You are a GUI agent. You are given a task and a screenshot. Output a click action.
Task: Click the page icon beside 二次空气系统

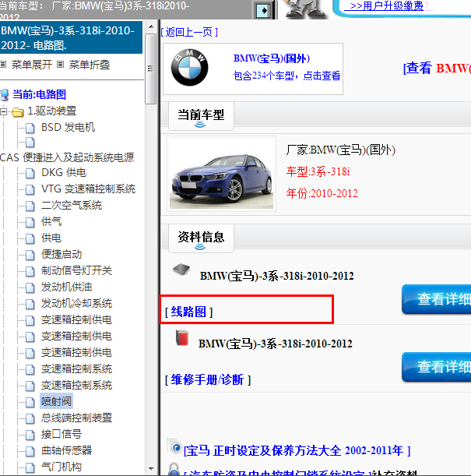click(x=30, y=206)
